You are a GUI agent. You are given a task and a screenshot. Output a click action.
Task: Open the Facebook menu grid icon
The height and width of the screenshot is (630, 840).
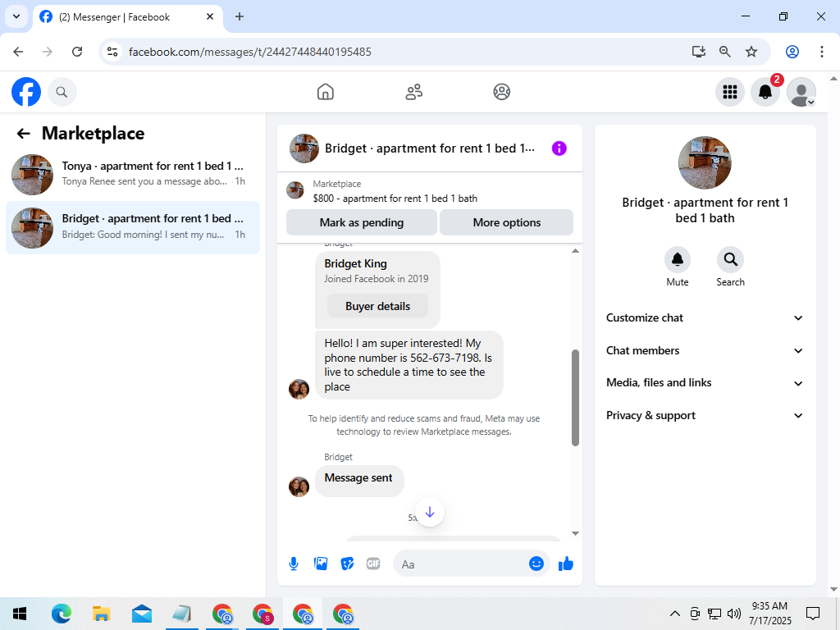(x=729, y=92)
